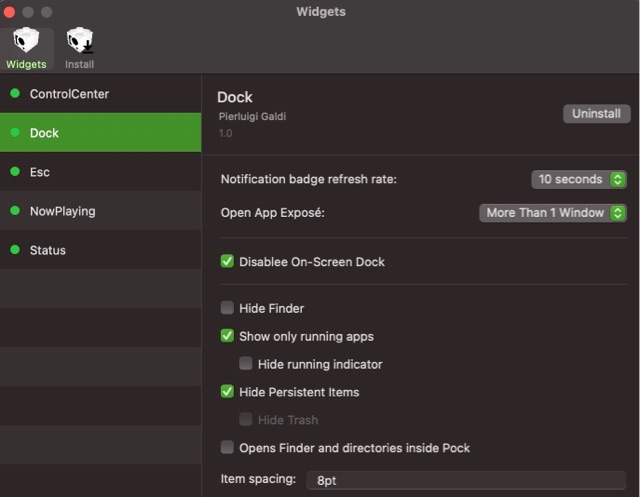This screenshot has width=640, height=497.
Task: Click green status dot beside Esc
Action: [15, 172]
